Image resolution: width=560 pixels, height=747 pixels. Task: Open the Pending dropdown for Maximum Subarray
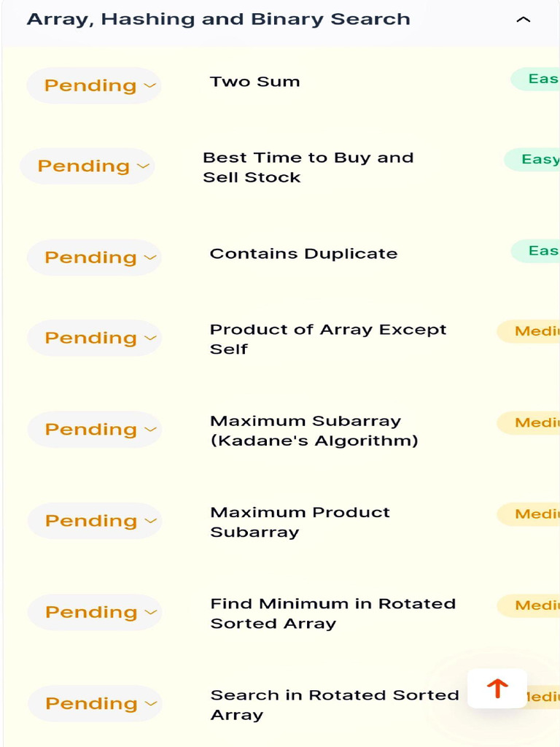(94, 429)
